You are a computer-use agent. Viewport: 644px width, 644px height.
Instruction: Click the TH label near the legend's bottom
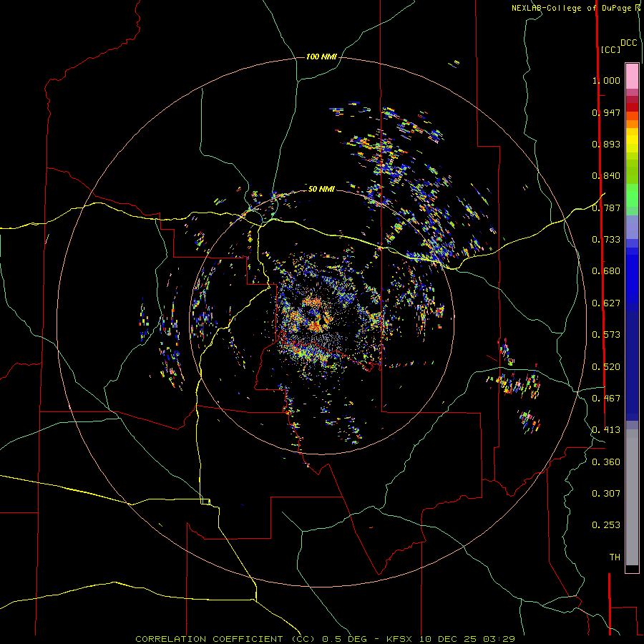tap(615, 557)
